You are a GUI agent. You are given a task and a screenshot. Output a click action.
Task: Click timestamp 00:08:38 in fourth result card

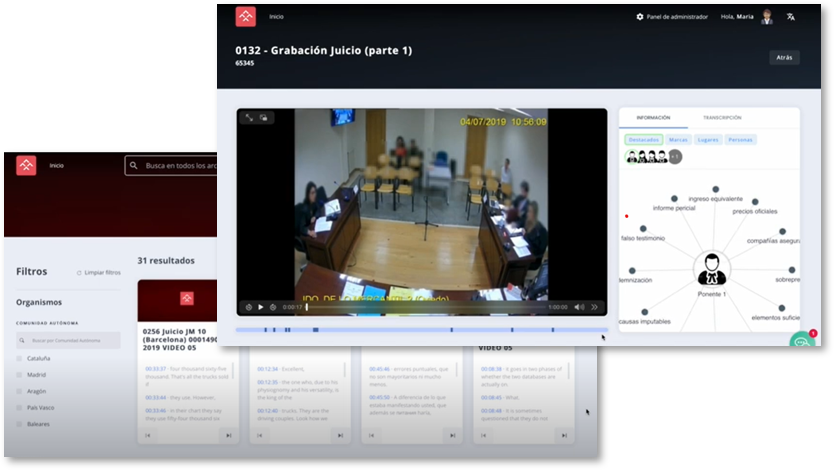click(x=491, y=368)
